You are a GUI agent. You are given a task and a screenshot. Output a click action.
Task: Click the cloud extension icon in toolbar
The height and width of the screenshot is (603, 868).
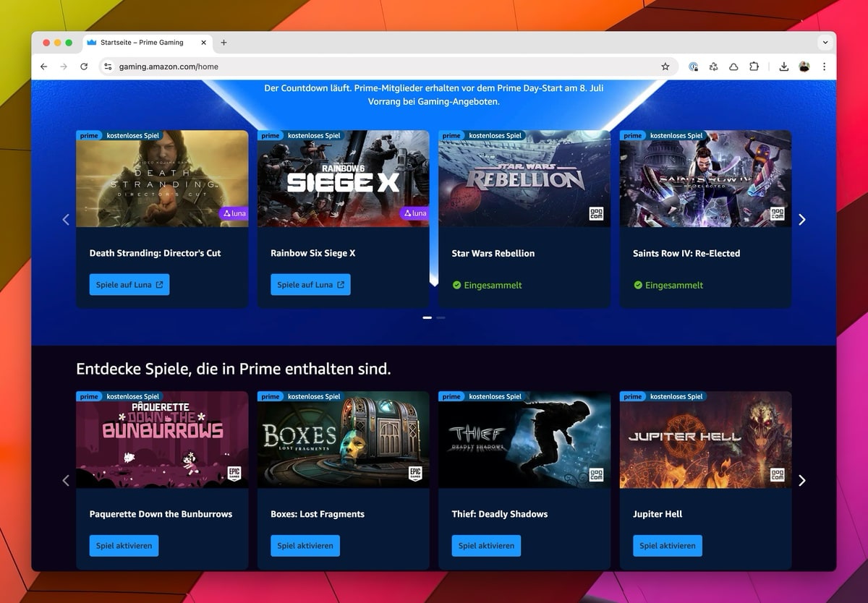tap(733, 67)
